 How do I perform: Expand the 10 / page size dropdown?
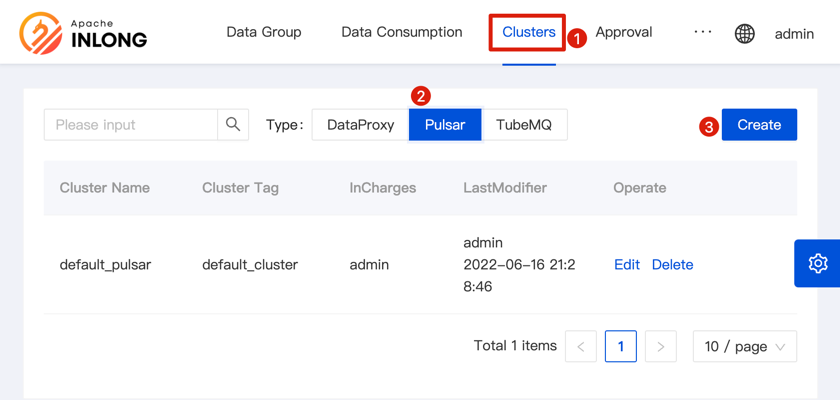(x=744, y=347)
